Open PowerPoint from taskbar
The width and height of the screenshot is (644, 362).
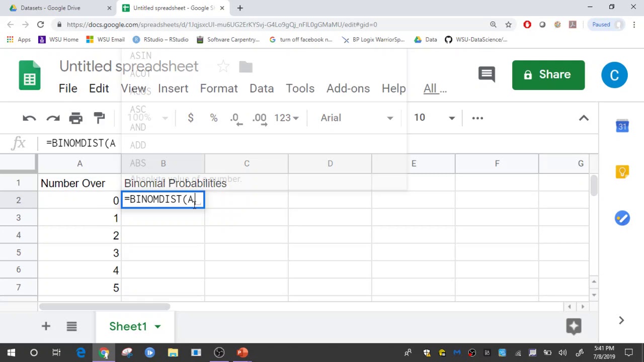[x=242, y=352]
